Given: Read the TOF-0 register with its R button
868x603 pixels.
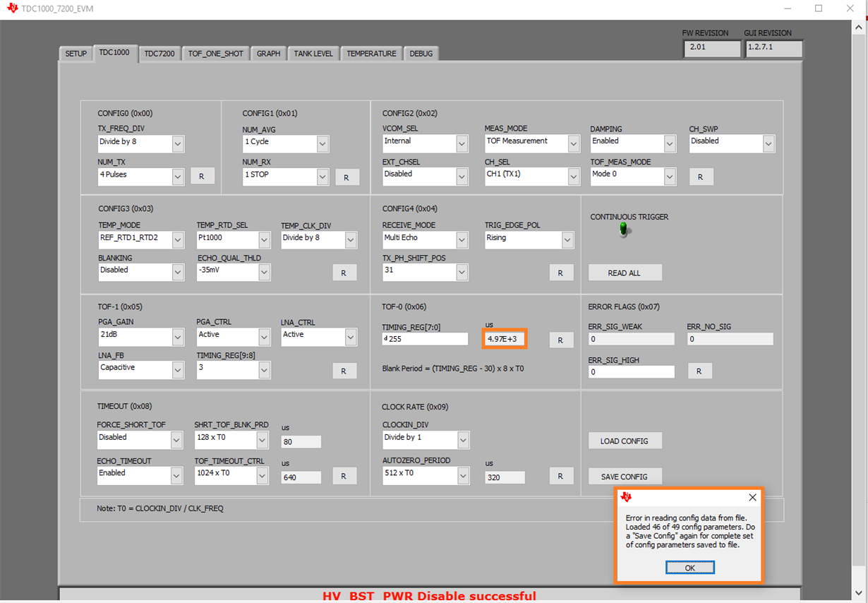Looking at the screenshot, I should point(561,340).
